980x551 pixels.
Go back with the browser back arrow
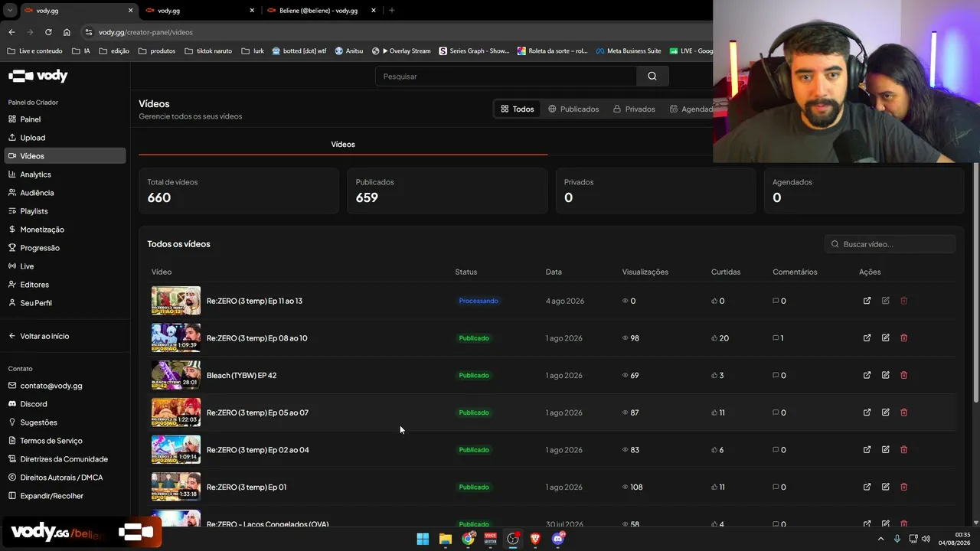click(11, 32)
